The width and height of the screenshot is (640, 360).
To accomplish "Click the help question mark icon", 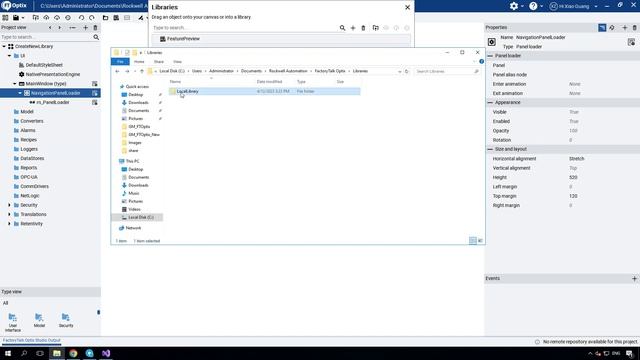I will 533,6.
